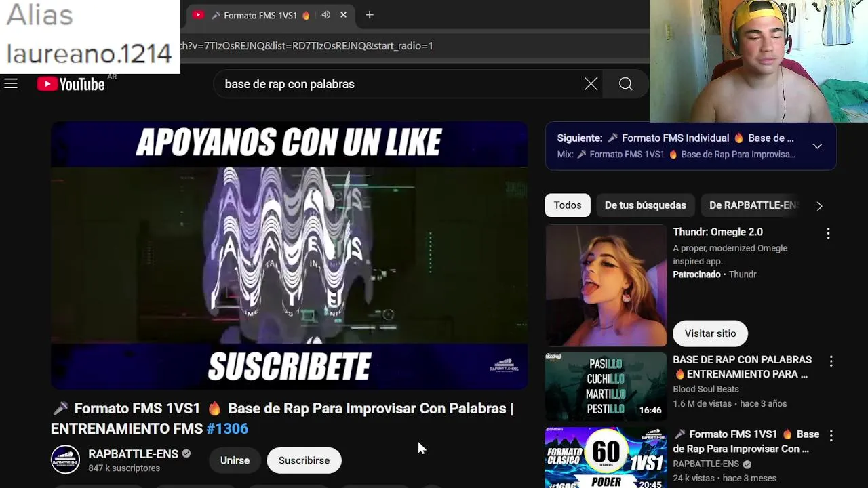The image size is (868, 488).
Task: Click the magnifier search button
Action: point(625,84)
